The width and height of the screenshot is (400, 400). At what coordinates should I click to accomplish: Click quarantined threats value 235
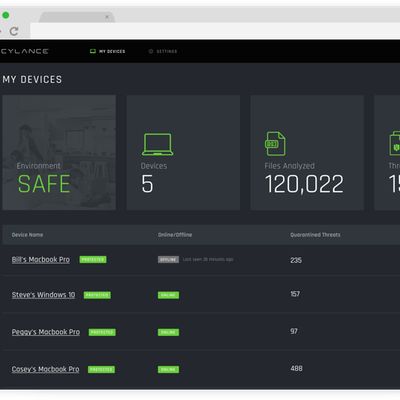[x=296, y=260]
